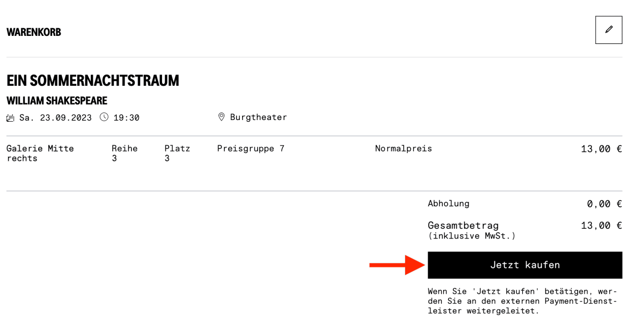Click the date Sa. 23.09.2023

click(x=55, y=117)
